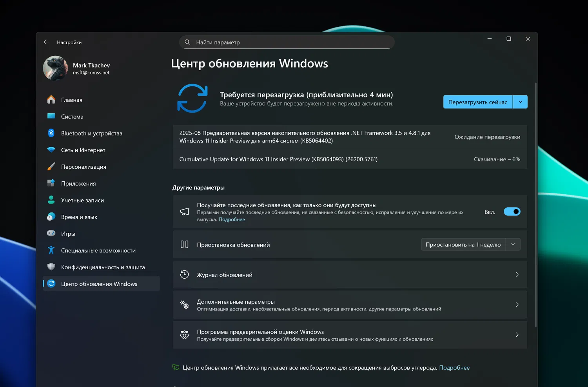Open Специальные возможности settings
588x387 pixels.
(x=101, y=250)
